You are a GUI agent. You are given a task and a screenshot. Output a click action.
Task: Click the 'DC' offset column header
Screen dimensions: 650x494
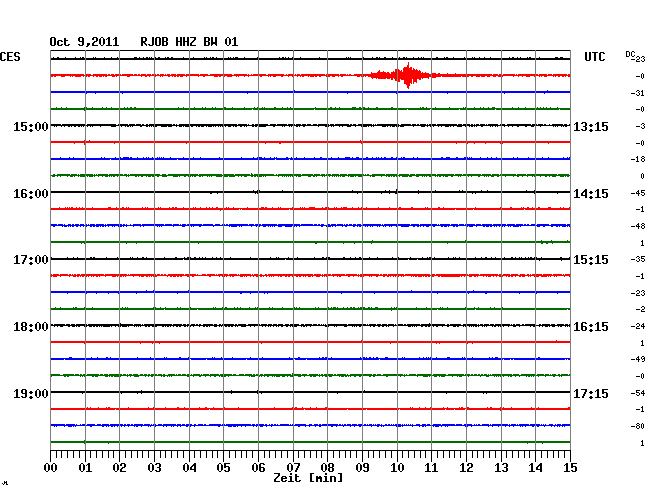coord(630,54)
